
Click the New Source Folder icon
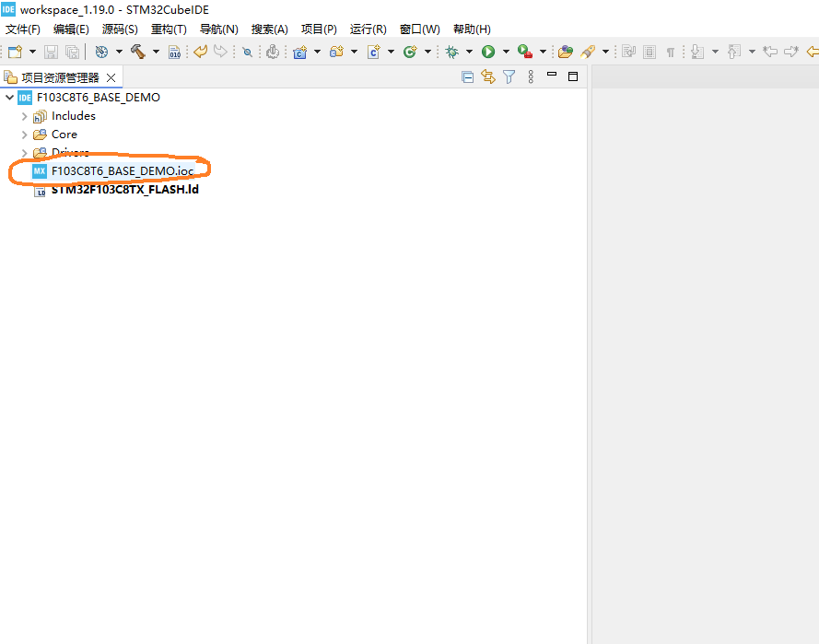click(x=336, y=52)
